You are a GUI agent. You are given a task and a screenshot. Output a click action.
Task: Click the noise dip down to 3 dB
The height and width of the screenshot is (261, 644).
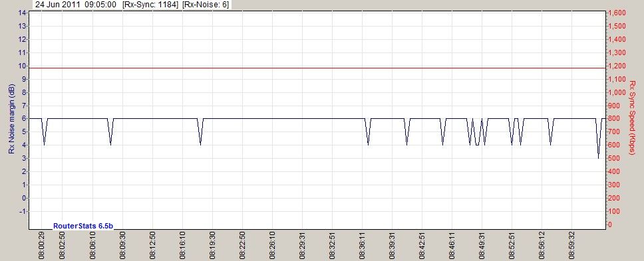[598, 139]
